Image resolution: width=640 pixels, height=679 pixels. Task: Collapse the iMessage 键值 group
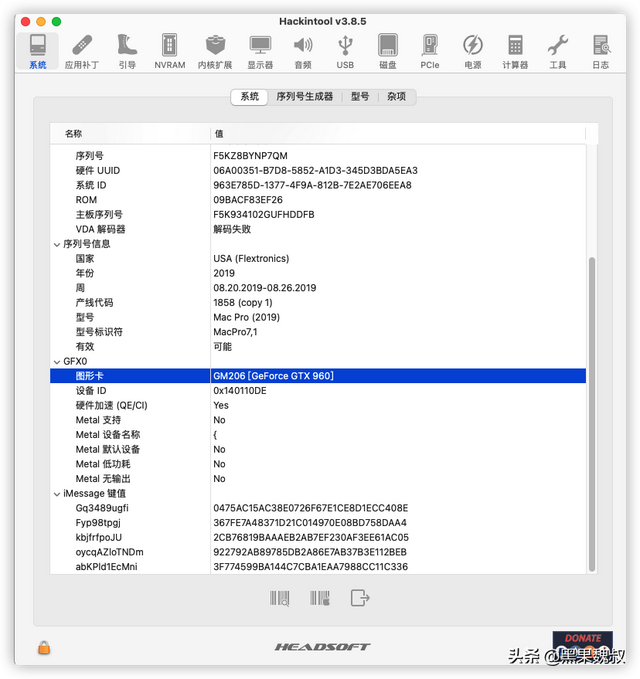click(57, 494)
